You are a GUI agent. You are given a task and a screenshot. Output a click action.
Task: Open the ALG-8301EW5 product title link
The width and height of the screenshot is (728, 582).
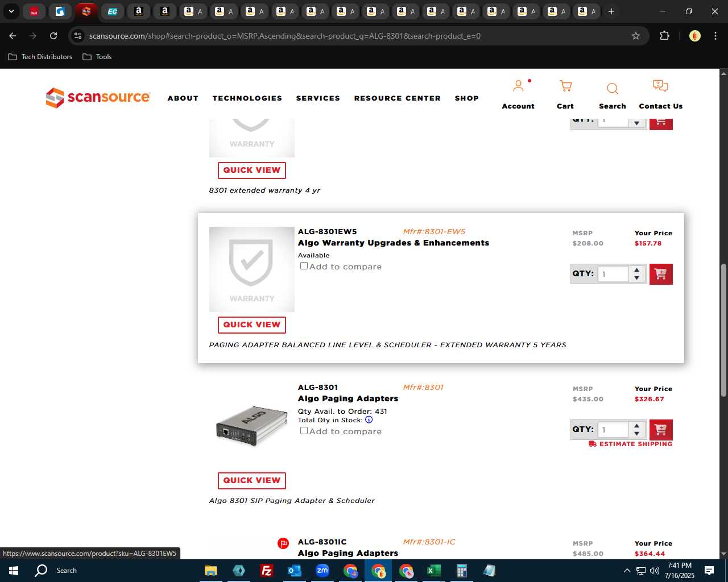point(394,243)
